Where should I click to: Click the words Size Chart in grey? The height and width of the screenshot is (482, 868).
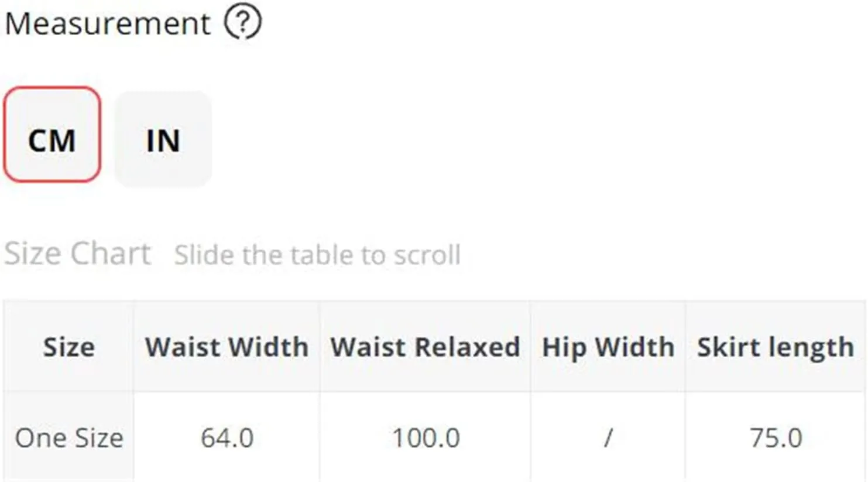click(78, 254)
